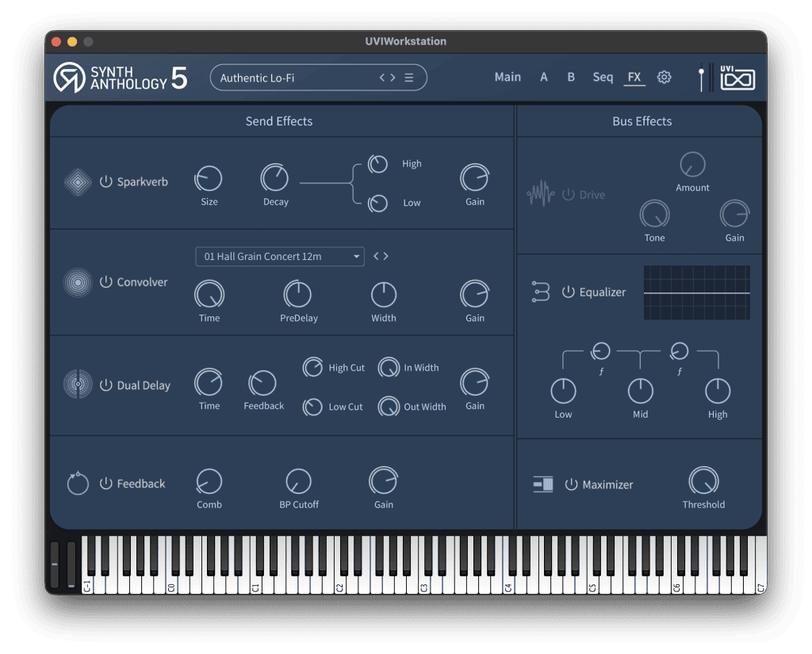Click the Equalizer curve display
The image size is (812, 654).
696,293
